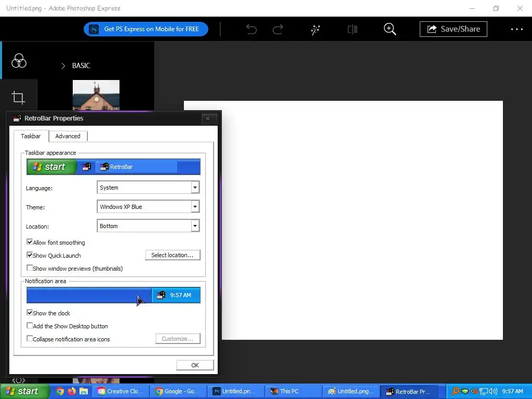Switch to Photoshop Untitled.png taskbar button

235,391
